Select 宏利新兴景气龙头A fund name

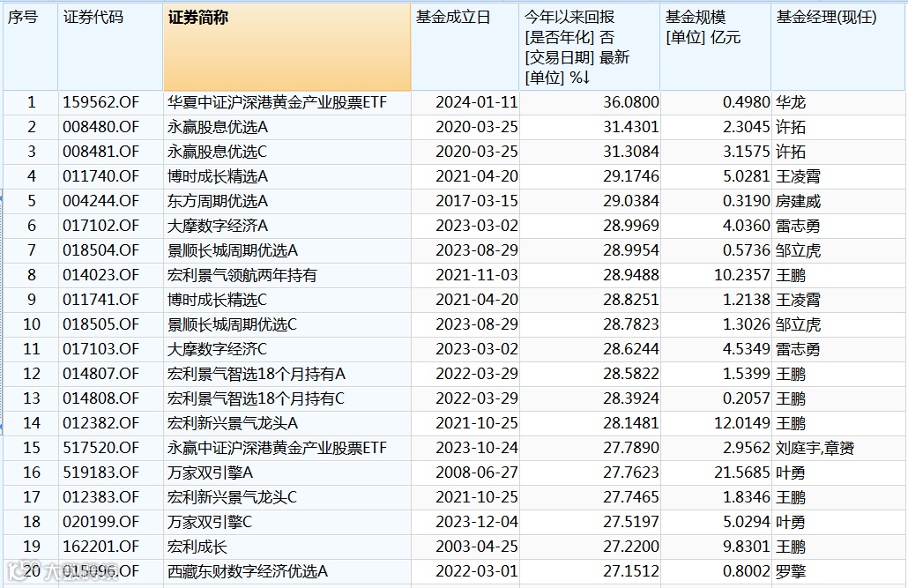pyautogui.click(x=233, y=423)
